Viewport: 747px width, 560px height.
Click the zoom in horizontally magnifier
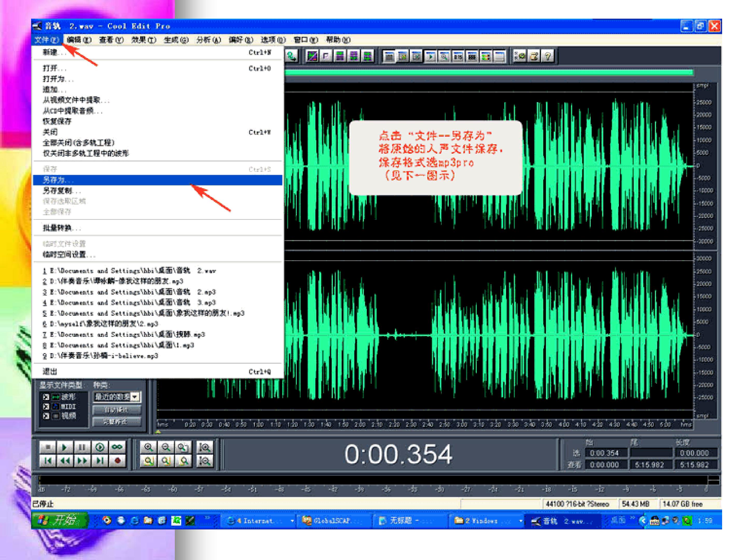148,447
